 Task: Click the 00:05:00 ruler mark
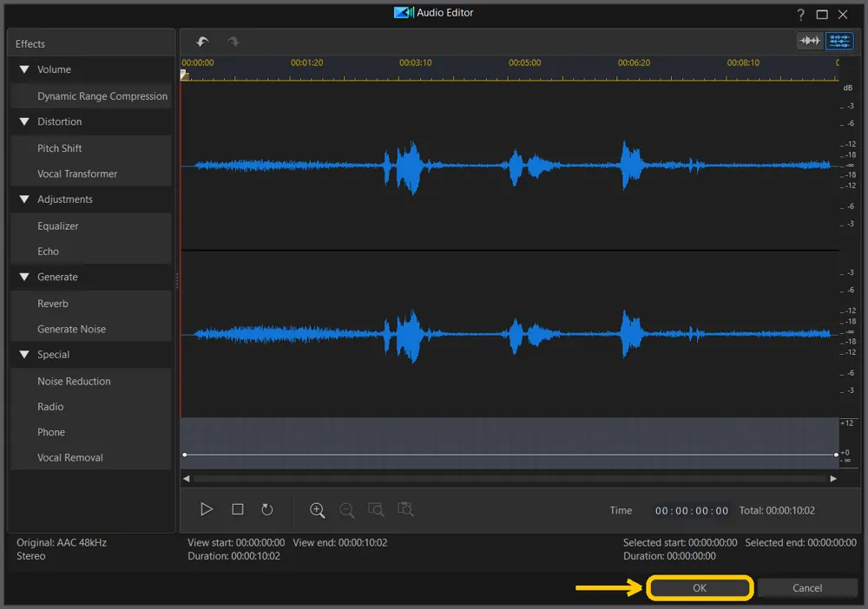(525, 62)
